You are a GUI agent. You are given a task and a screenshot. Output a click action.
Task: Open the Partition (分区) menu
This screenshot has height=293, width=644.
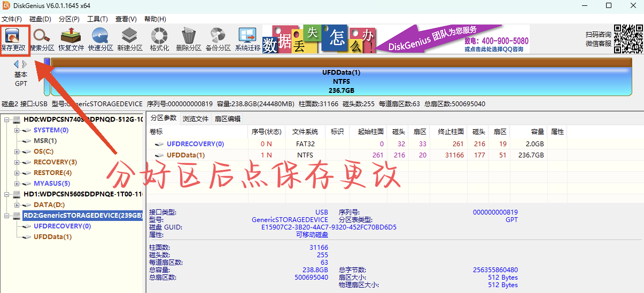(x=69, y=19)
